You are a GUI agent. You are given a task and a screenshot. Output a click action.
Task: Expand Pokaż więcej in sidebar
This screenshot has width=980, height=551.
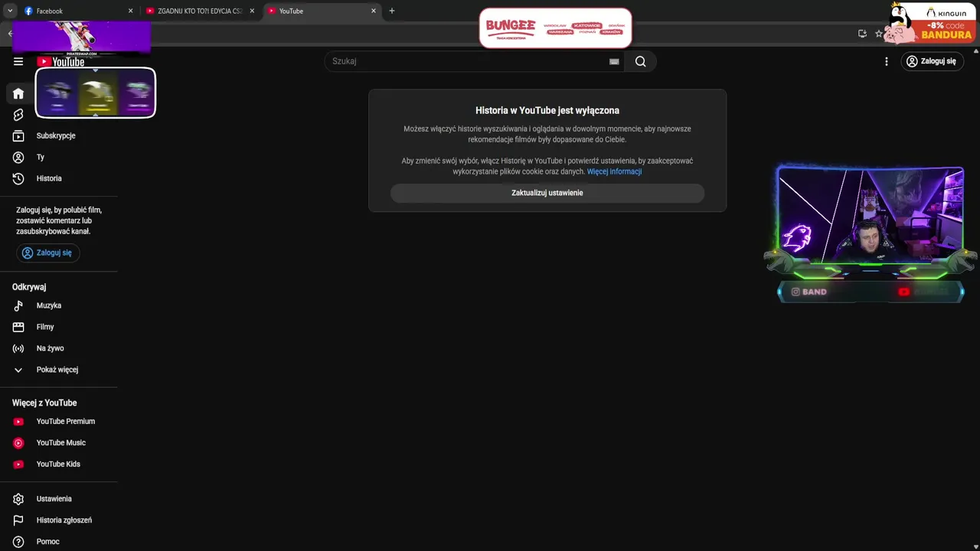[59, 370]
